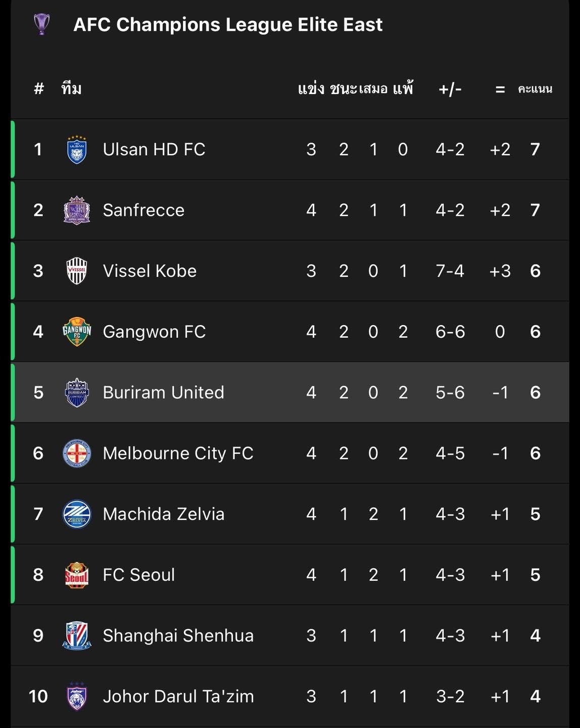Screen dimensions: 580x728
Task: Tap the purple trophy league icon
Action: pos(41,24)
